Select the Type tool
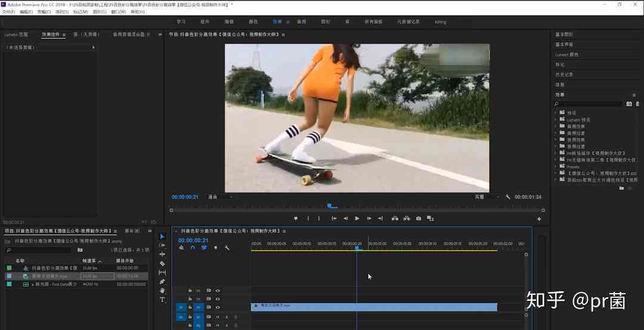The height and width of the screenshot is (330, 644). click(x=162, y=300)
